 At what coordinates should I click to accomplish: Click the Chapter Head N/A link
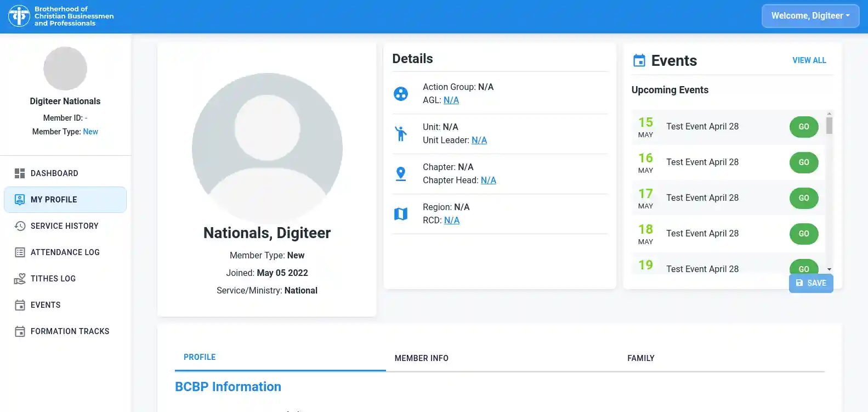click(489, 180)
